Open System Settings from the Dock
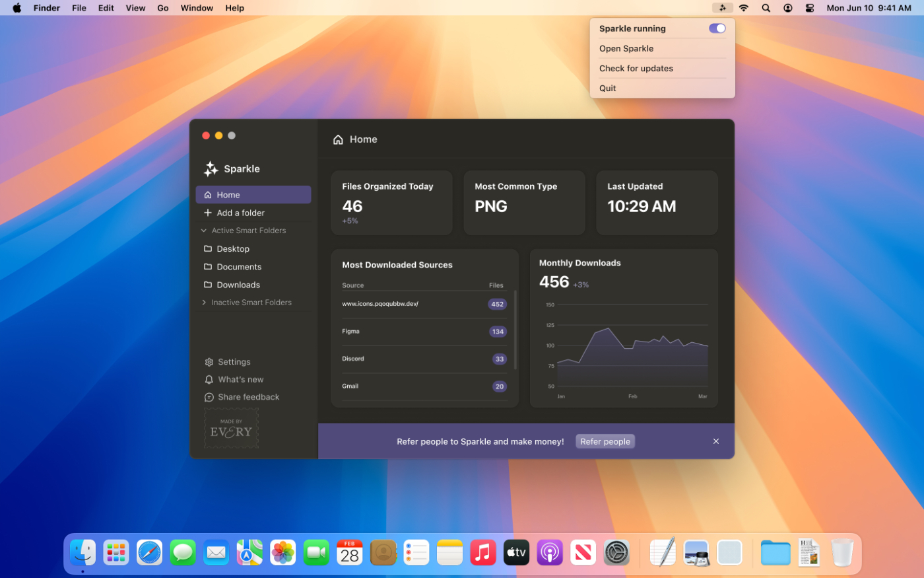Image resolution: width=924 pixels, height=578 pixels. pos(616,553)
